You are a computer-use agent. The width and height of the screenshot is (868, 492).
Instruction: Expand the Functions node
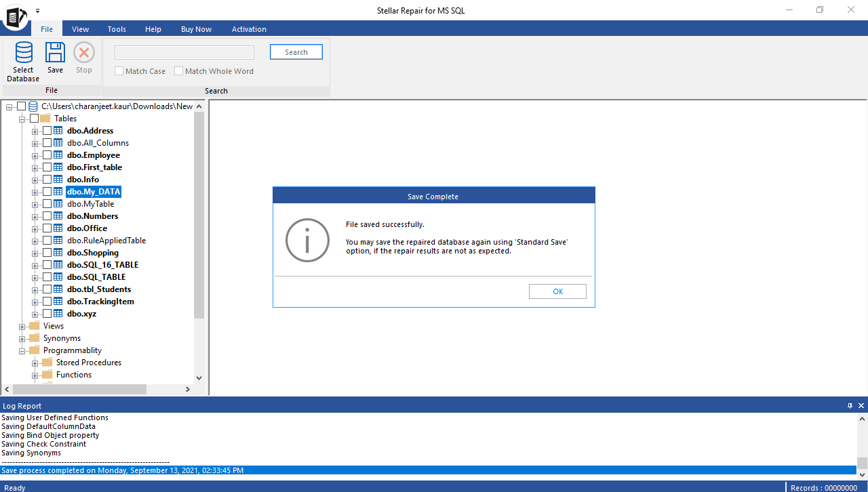(x=35, y=375)
